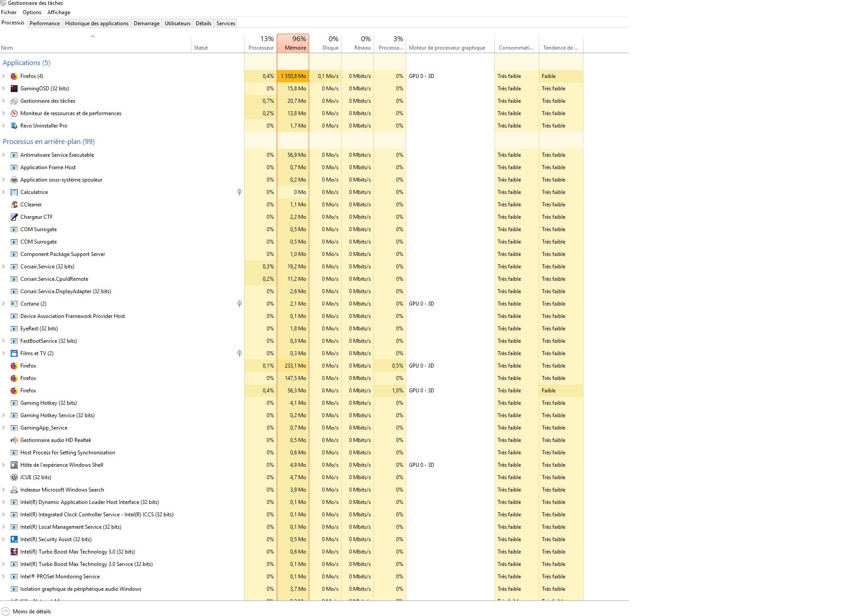
Task: Click the Chargeur CTF pencil icon
Action: [14, 217]
